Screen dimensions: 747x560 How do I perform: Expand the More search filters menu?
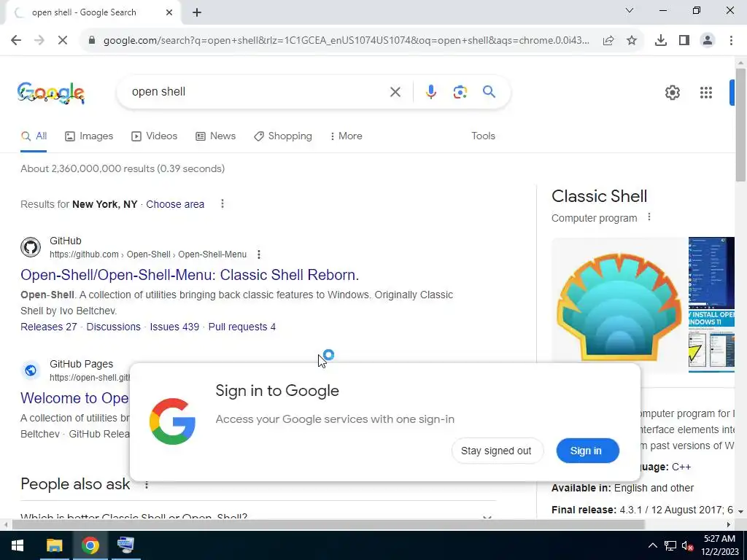pos(347,136)
